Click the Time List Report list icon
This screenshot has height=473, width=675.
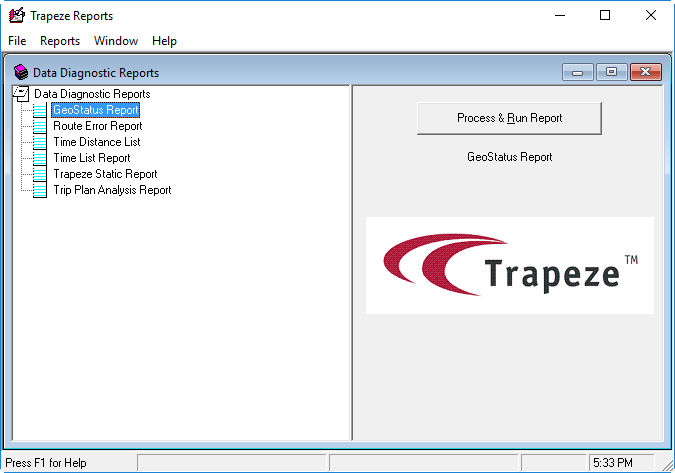click(x=40, y=158)
